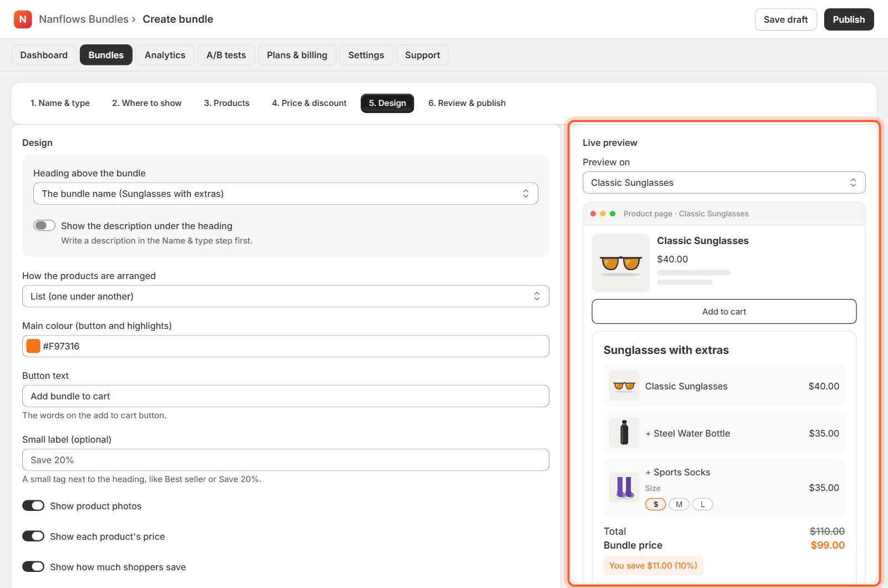Click the Nanflows orange N logo
This screenshot has width=888, height=588.
point(23,19)
